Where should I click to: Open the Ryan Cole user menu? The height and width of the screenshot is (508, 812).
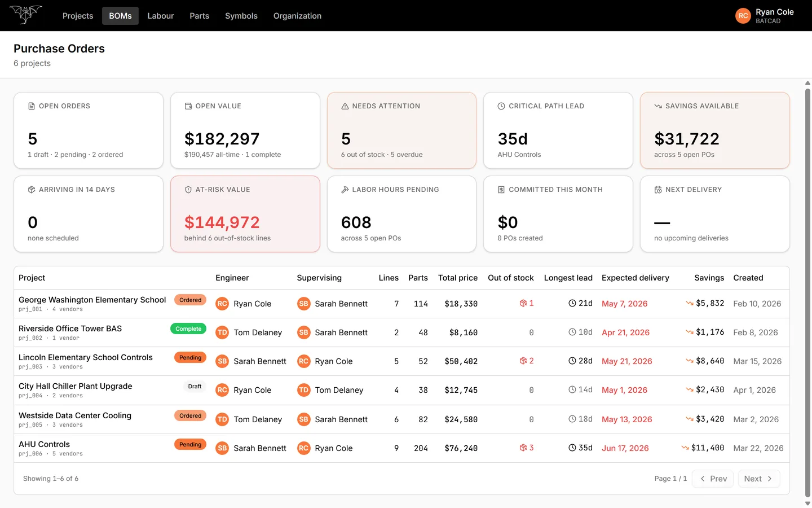tap(765, 16)
